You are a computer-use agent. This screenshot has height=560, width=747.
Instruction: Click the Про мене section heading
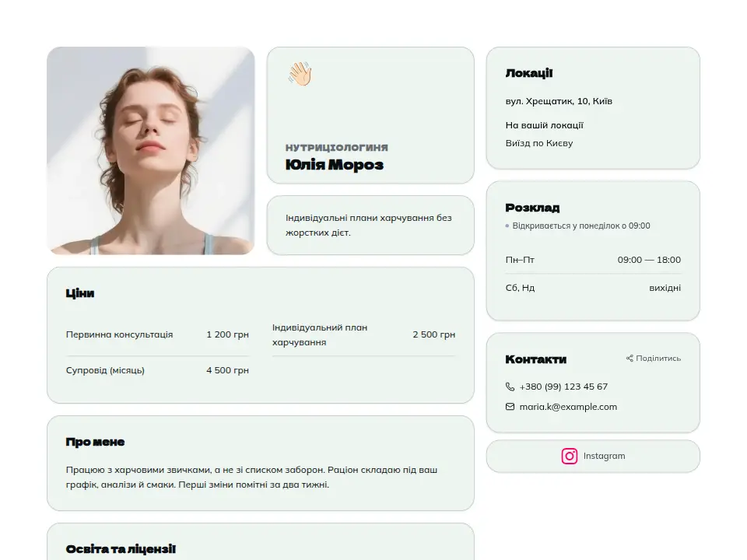[x=95, y=442]
